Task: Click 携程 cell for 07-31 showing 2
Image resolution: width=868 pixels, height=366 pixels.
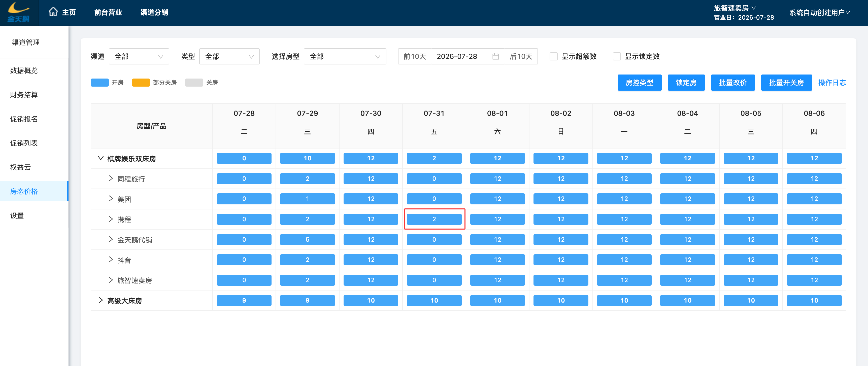Action: [434, 219]
